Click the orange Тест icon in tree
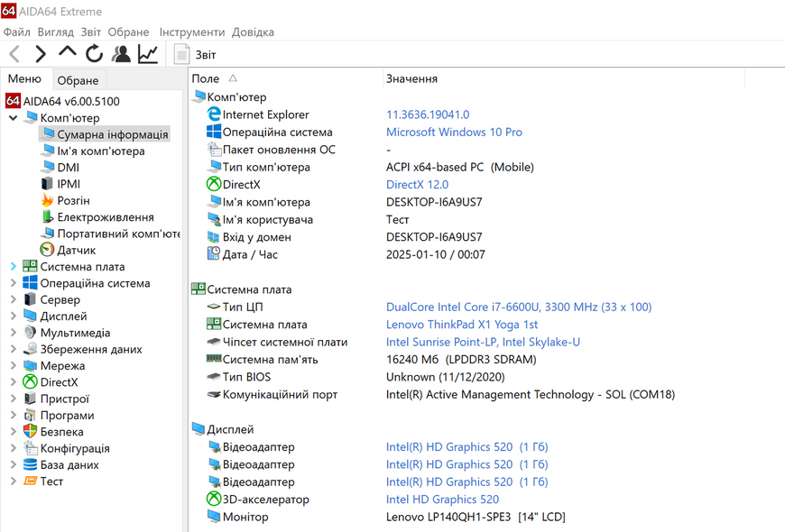 (30, 481)
